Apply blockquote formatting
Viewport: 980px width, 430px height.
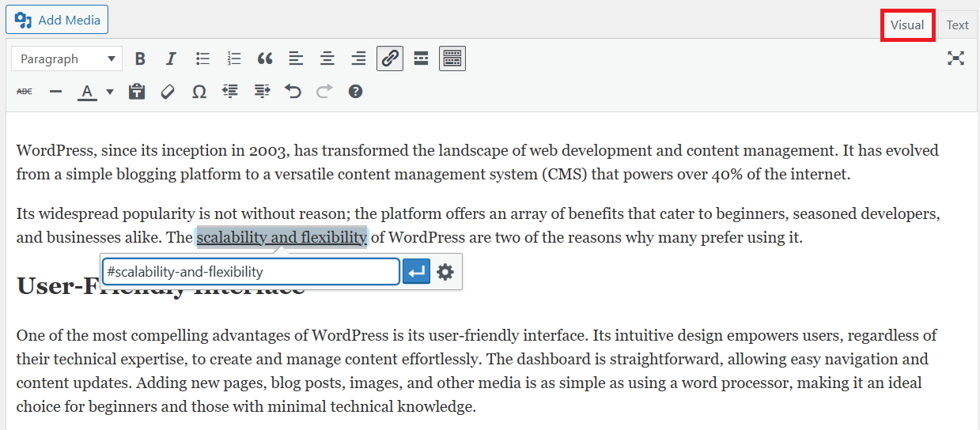(x=265, y=58)
